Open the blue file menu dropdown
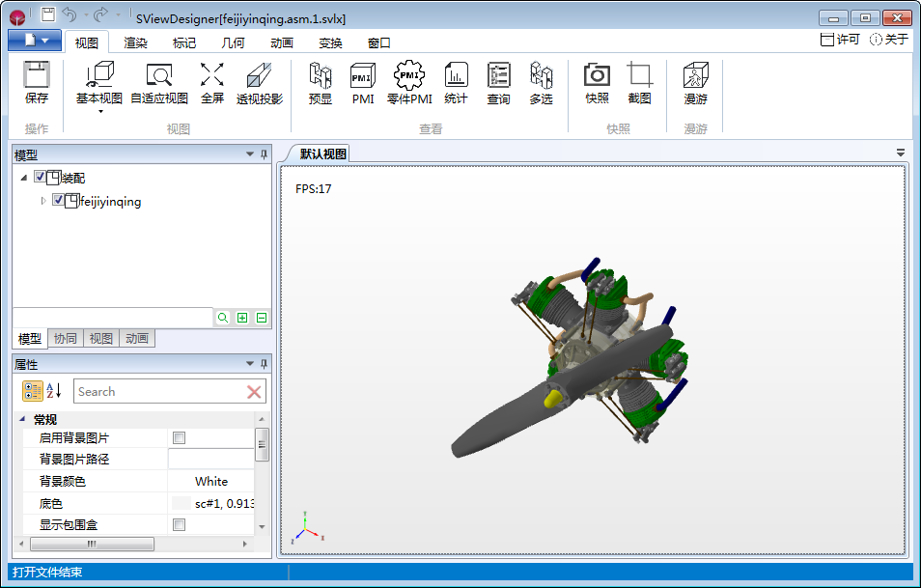The image size is (921, 588). [x=35, y=41]
